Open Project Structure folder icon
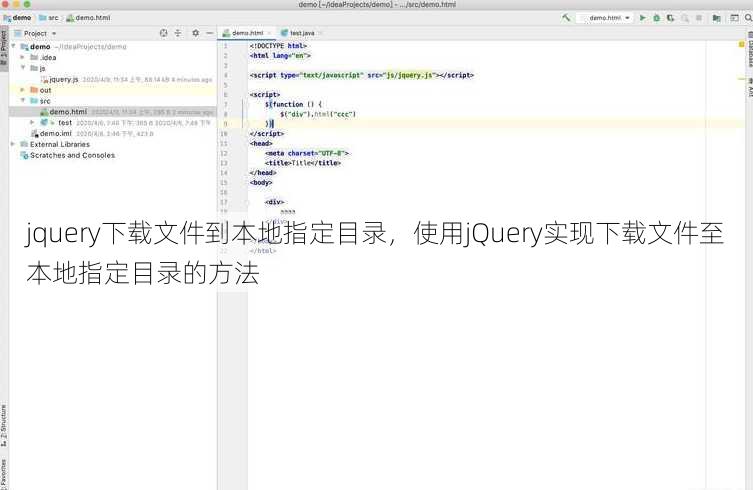 point(717,18)
